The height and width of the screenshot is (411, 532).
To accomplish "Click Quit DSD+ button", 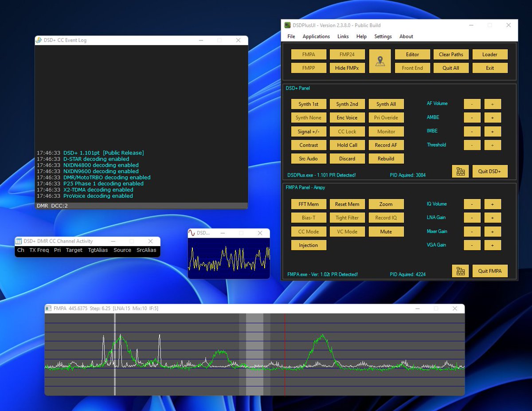I will [x=490, y=171].
